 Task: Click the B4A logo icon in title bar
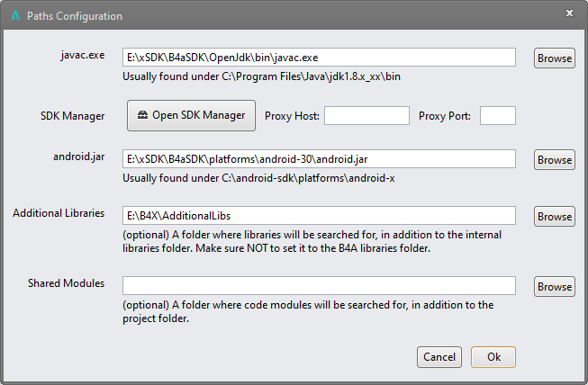[14, 15]
